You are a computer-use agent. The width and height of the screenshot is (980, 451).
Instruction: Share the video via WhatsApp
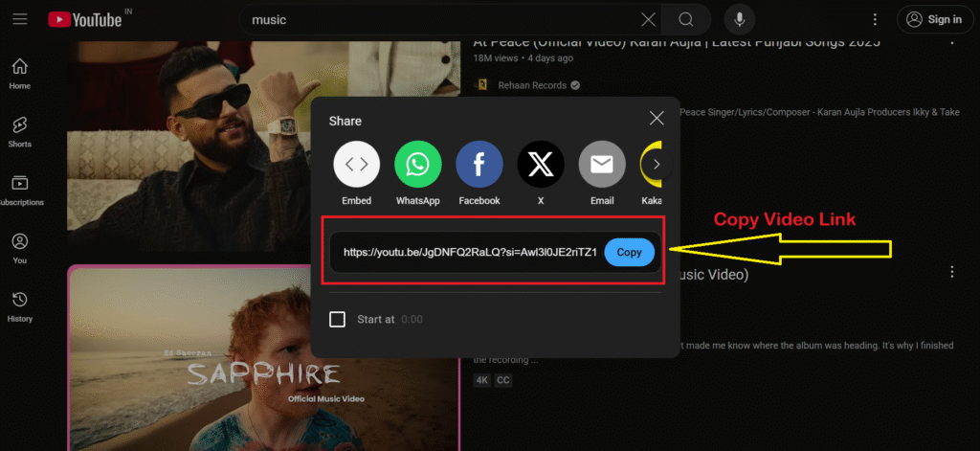(417, 173)
